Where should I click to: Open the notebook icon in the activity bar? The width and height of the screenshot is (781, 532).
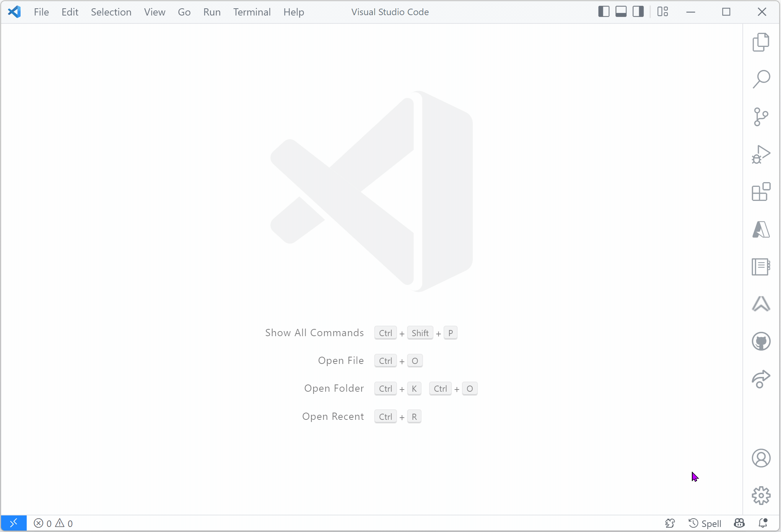tap(761, 267)
